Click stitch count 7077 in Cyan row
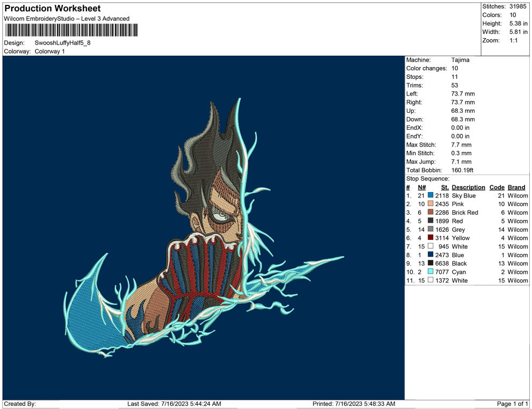 (442, 272)
